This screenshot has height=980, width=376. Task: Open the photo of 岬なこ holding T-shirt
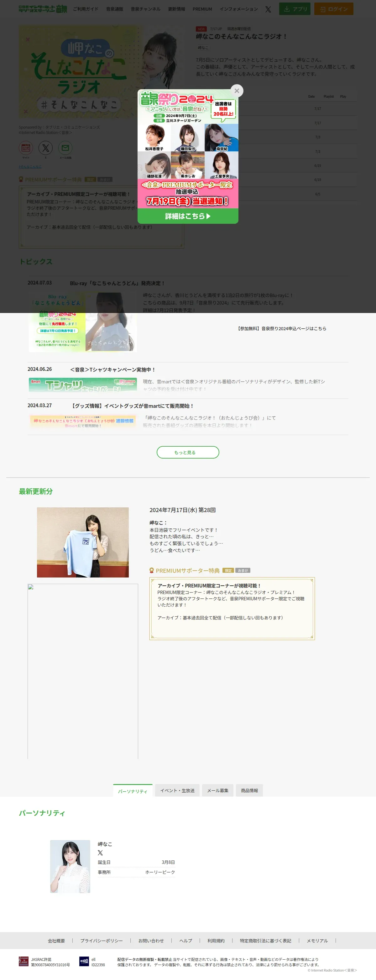point(83,542)
